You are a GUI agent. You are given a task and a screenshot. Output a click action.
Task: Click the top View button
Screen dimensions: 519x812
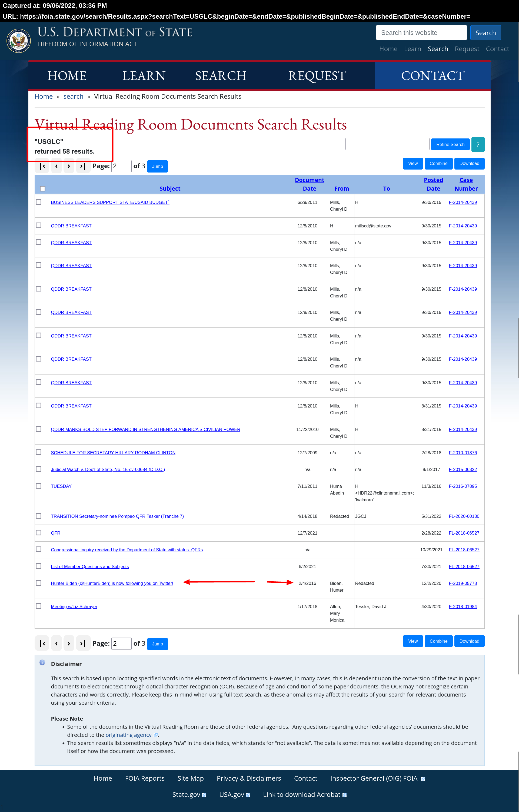click(x=412, y=164)
